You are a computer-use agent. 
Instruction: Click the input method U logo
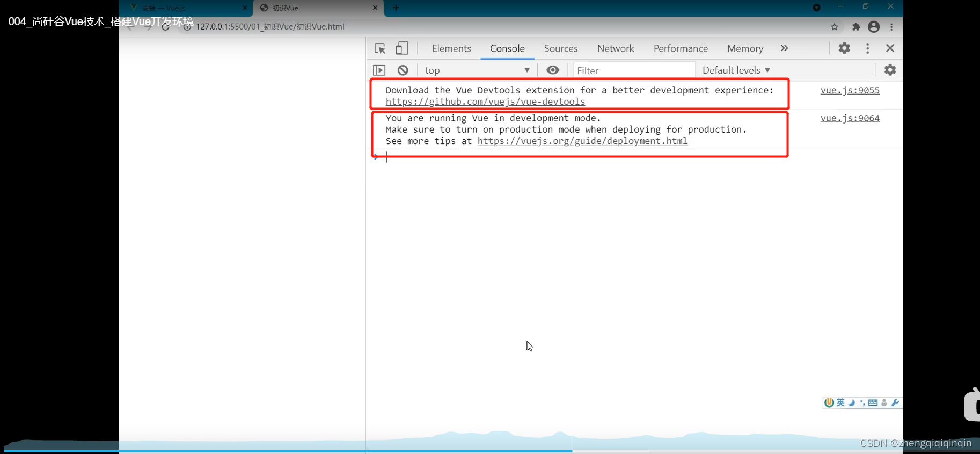click(829, 402)
